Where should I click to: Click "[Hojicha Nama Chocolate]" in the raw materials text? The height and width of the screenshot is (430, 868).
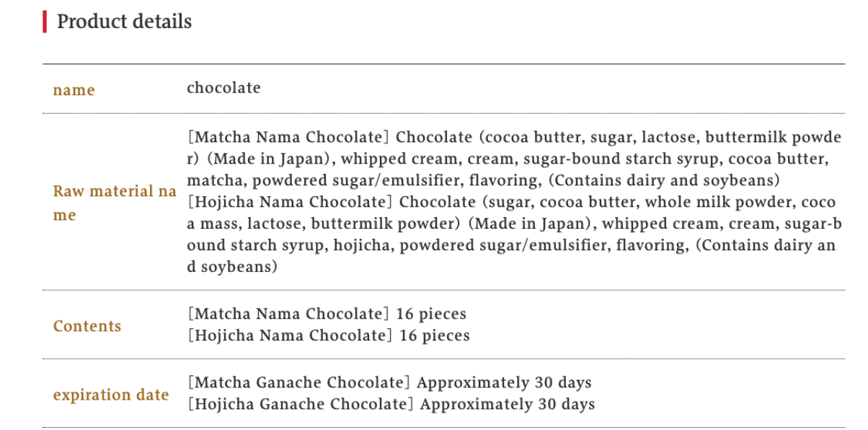(x=291, y=202)
